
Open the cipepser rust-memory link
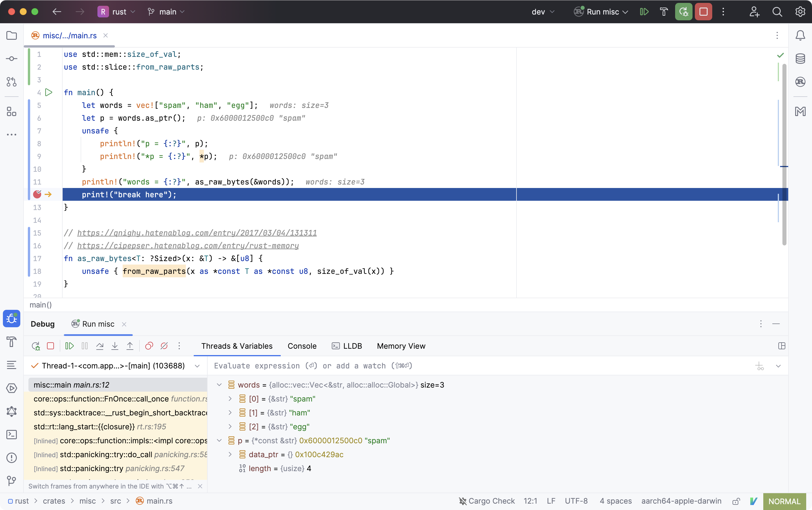coord(188,245)
